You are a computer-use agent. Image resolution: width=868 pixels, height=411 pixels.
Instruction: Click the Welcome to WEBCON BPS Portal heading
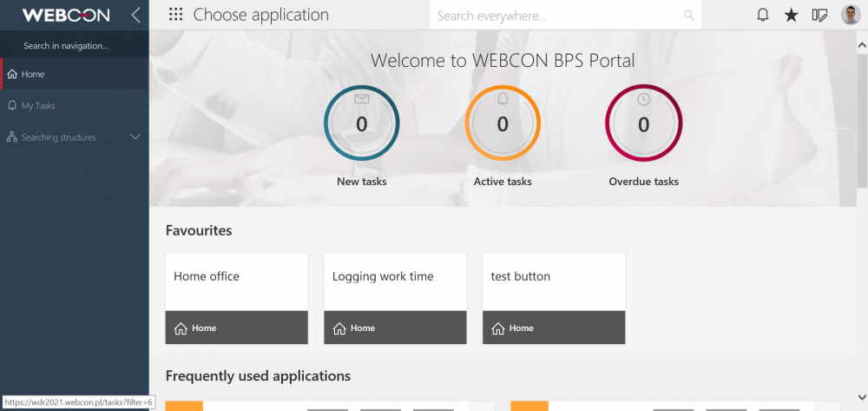[x=503, y=60]
